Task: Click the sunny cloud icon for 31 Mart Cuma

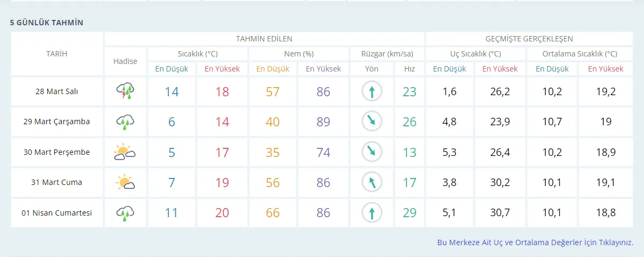Action: pos(125,183)
